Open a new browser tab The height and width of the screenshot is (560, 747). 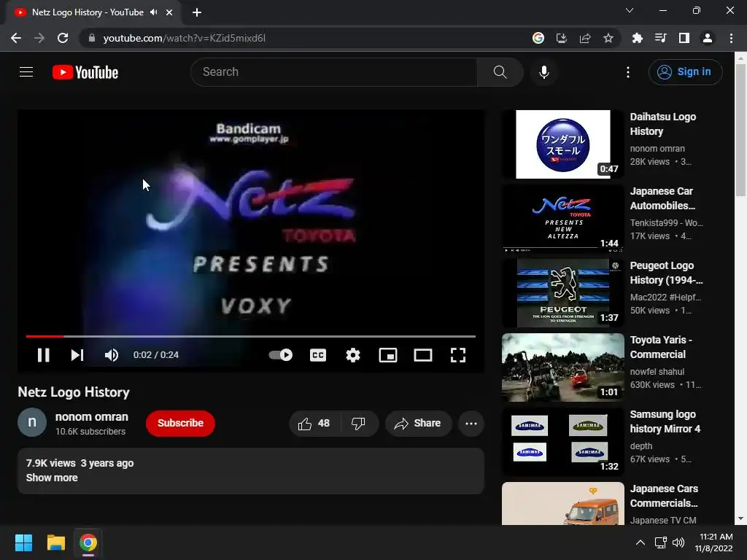click(x=197, y=12)
